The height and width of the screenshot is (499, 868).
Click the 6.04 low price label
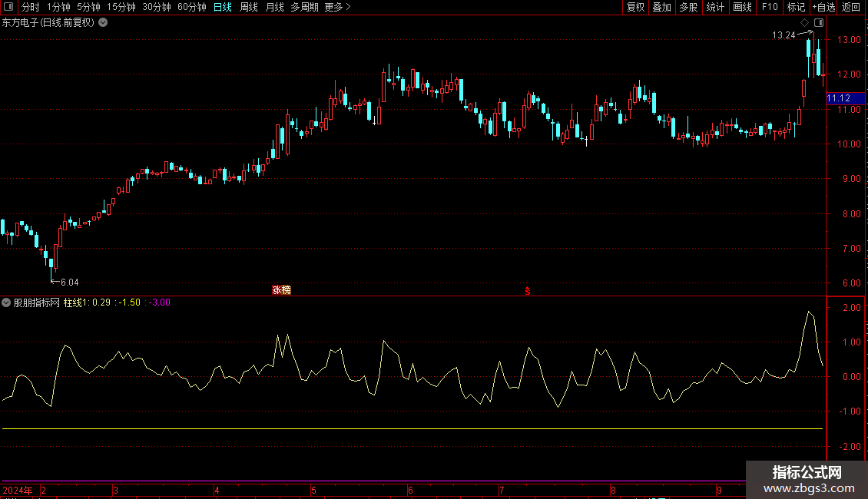[x=70, y=283]
